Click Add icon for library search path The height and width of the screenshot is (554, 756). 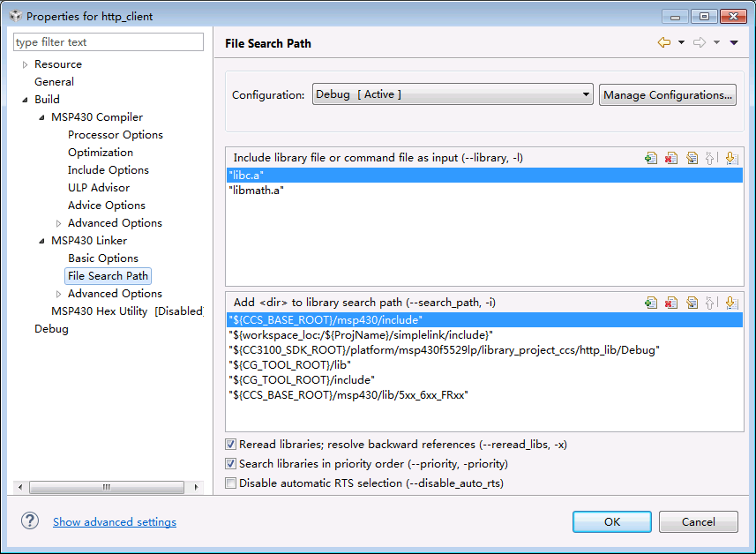[651, 303]
